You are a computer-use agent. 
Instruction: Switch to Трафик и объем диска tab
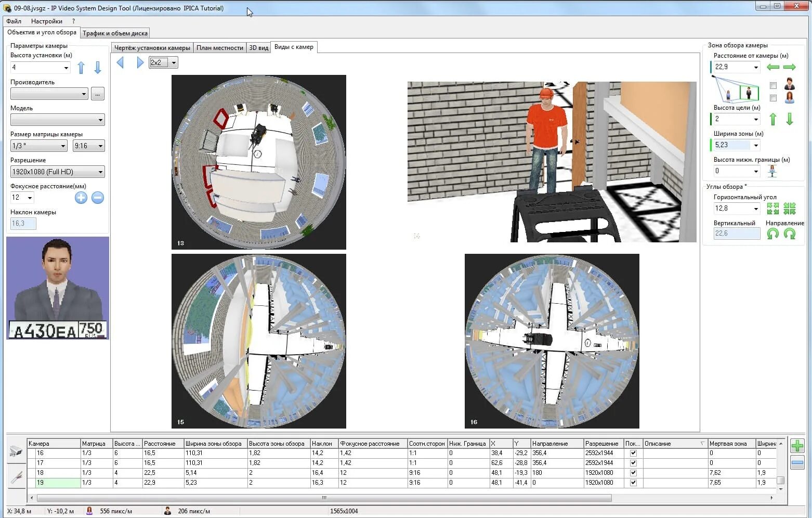[115, 33]
